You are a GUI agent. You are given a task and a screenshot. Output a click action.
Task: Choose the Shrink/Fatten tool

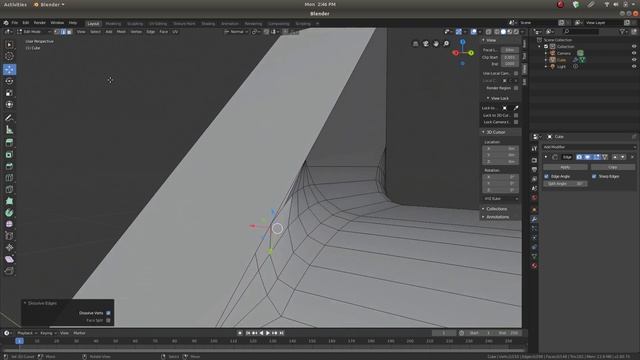pyautogui.click(x=9, y=247)
